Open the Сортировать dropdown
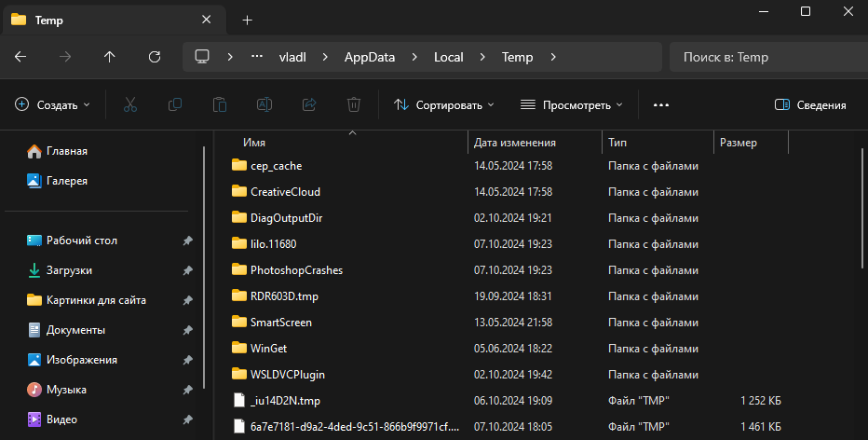This screenshot has width=868, height=440. 444,104
